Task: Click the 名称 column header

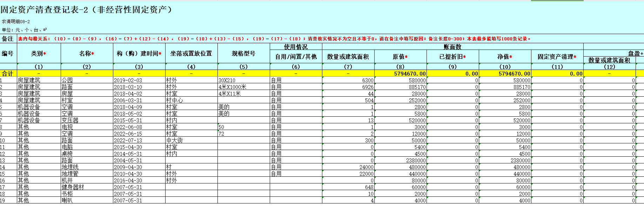Action: (87, 53)
